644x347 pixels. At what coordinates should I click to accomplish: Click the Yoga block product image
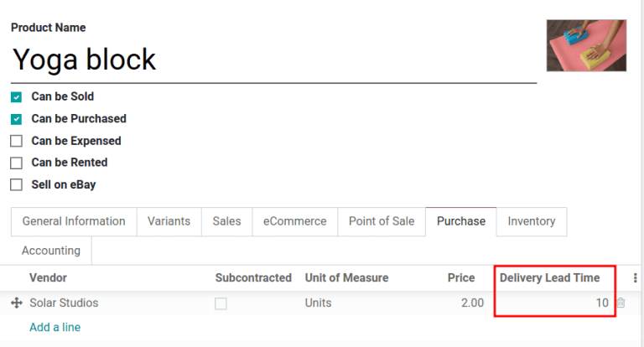pyautogui.click(x=586, y=45)
